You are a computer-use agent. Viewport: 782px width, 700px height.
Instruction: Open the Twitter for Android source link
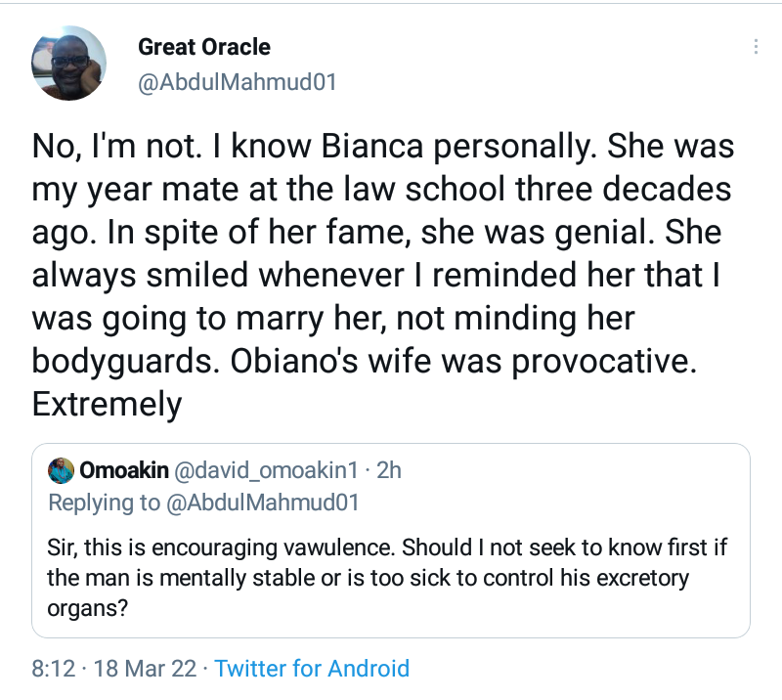point(312,669)
